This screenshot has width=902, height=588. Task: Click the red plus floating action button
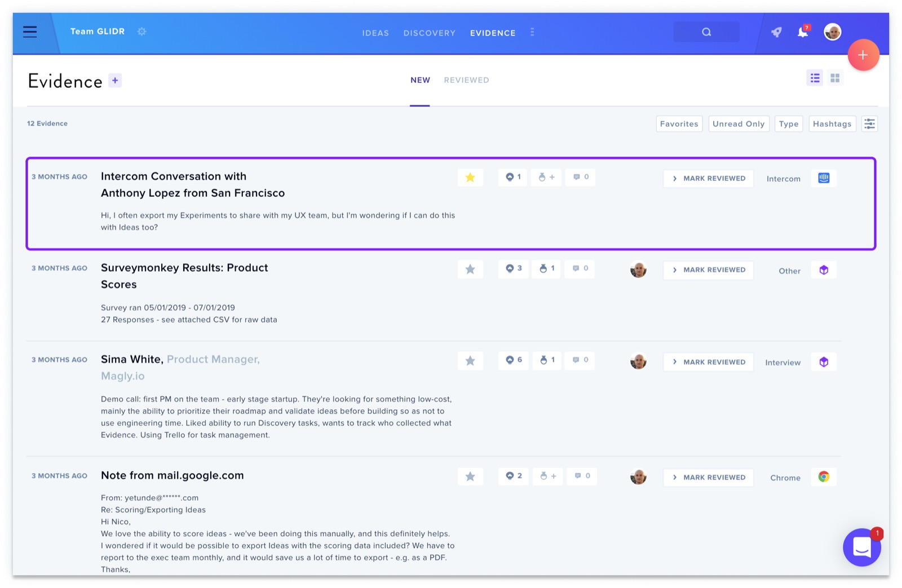[863, 55]
